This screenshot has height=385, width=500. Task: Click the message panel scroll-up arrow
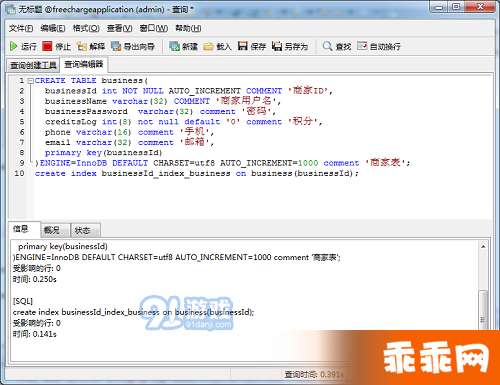tap(483, 246)
